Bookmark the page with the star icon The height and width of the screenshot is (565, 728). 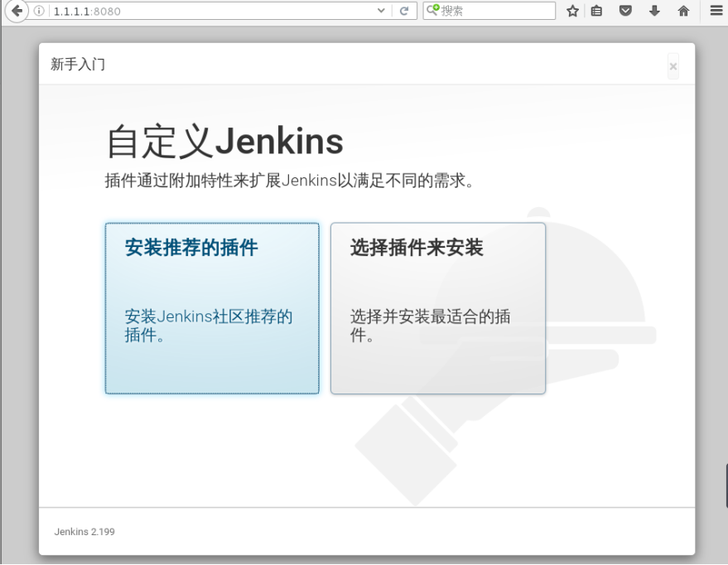coord(572,11)
